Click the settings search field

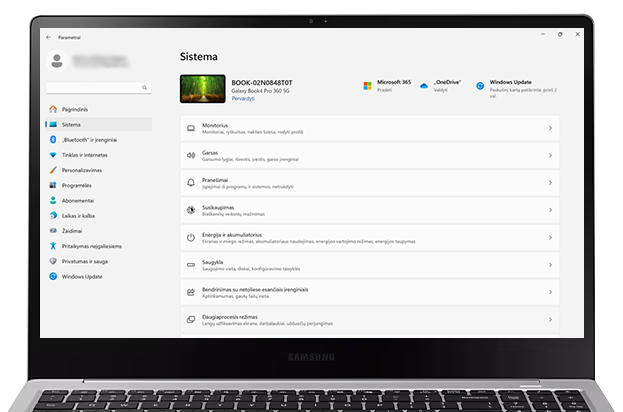click(98, 88)
